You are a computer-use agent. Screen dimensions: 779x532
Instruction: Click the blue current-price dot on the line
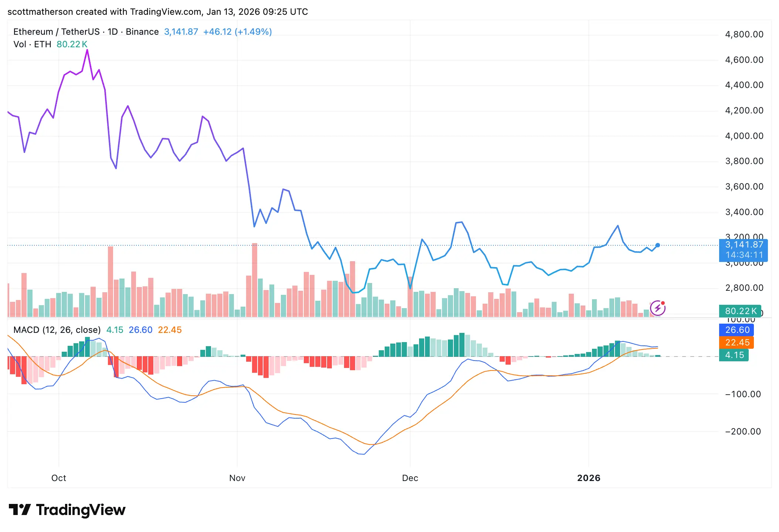[658, 245]
